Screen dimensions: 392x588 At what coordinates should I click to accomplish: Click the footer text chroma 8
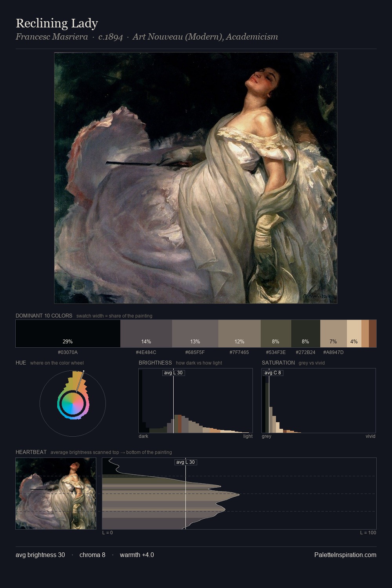coord(93,555)
